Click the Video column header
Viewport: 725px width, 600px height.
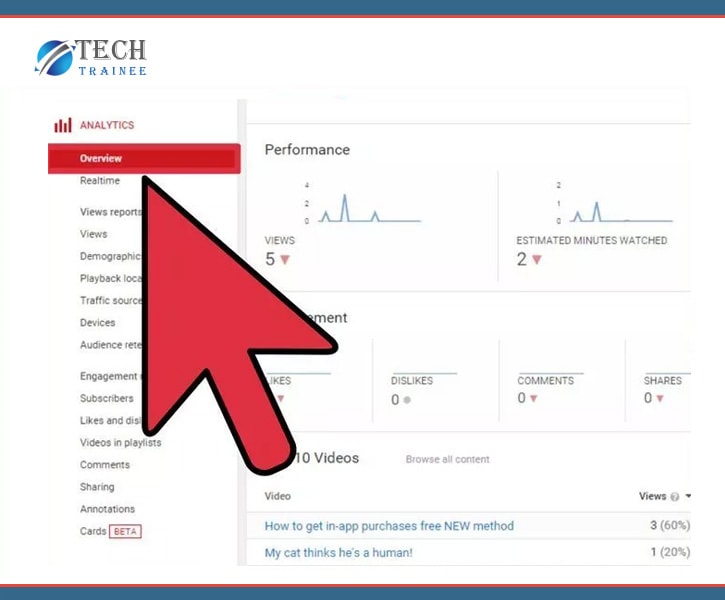coord(278,496)
